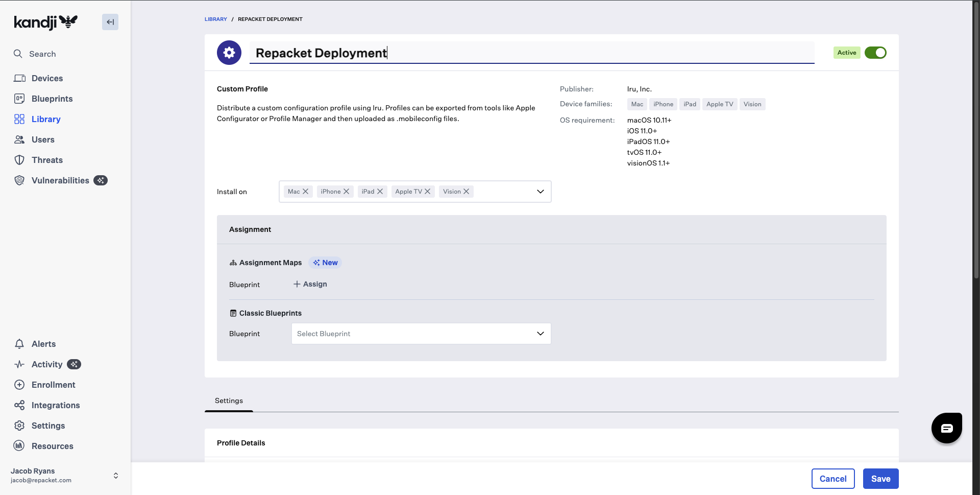Remove iPad from Install on

380,192
